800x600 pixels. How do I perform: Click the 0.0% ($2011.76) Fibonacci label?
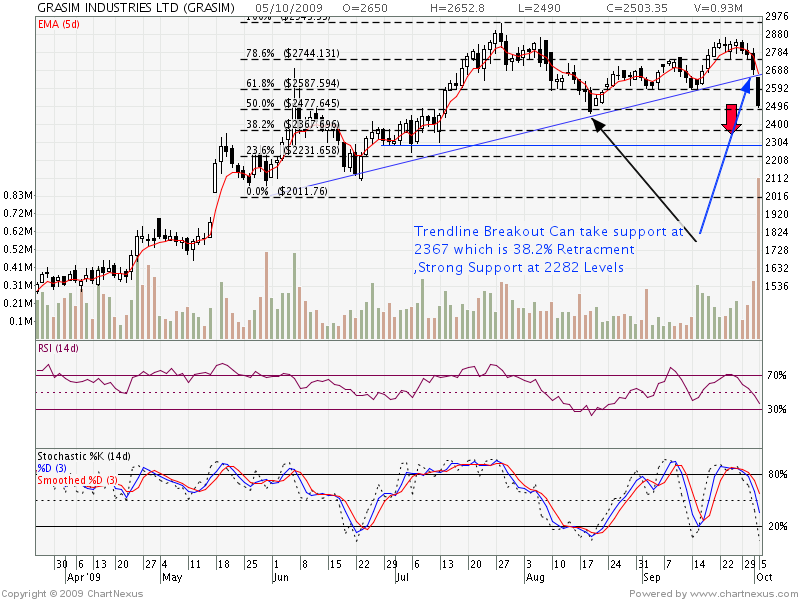coord(287,191)
